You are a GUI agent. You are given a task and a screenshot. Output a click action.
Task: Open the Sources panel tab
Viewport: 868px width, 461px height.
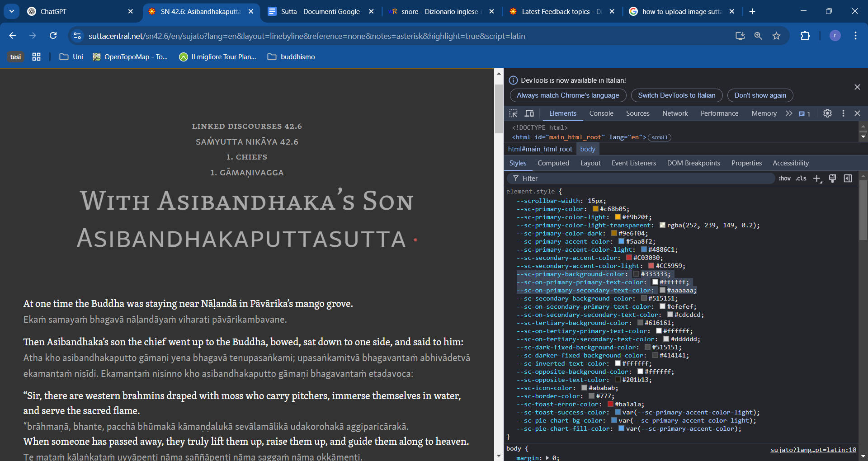tap(637, 113)
